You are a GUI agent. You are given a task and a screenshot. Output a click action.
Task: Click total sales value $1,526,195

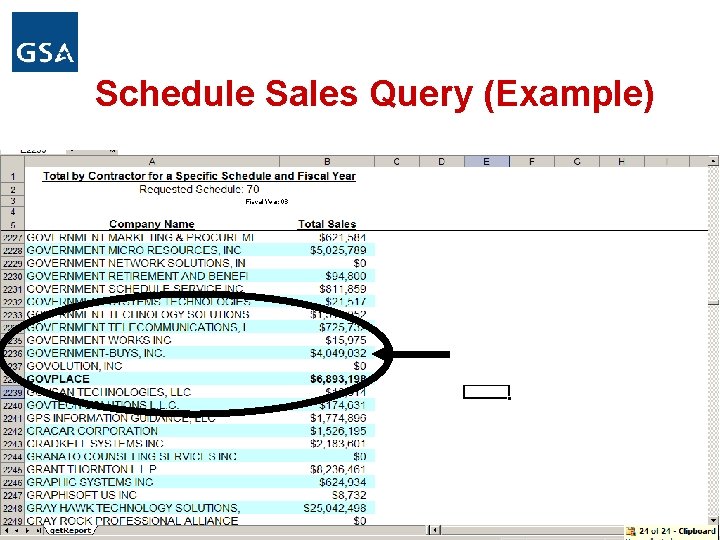[338, 431]
